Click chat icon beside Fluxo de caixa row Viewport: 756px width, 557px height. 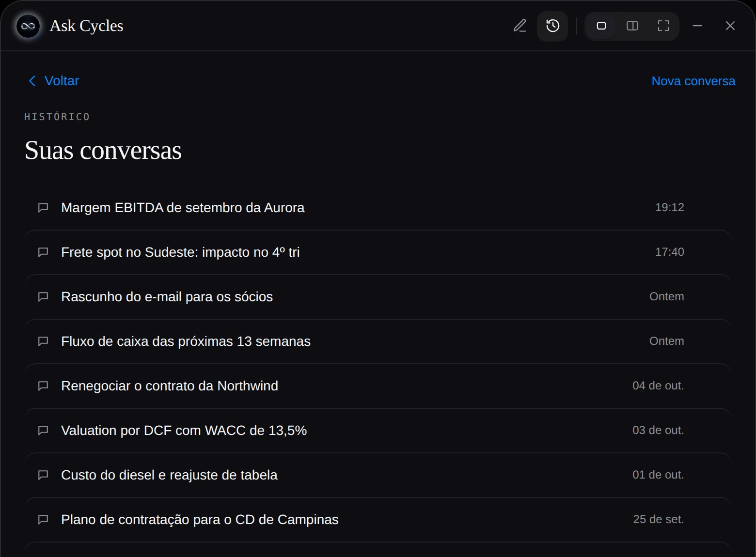tap(43, 341)
